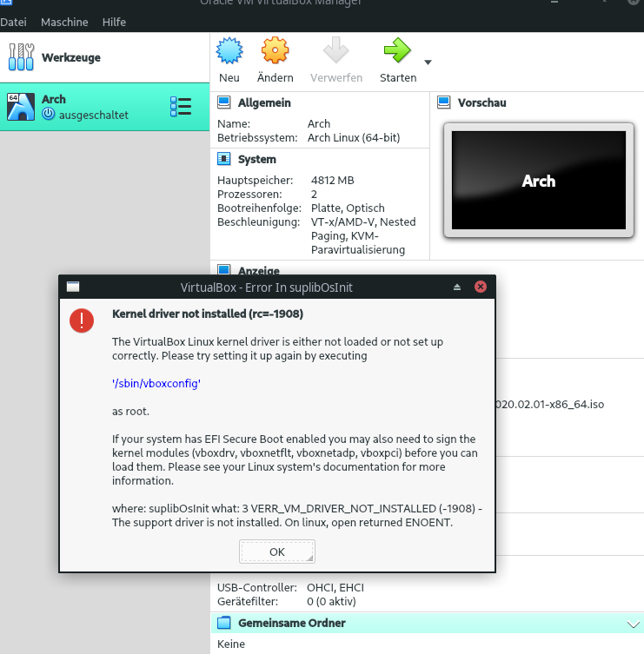This screenshot has width=644, height=654.
Task: Open VM settings with Ändern gear icon
Action: (275, 52)
